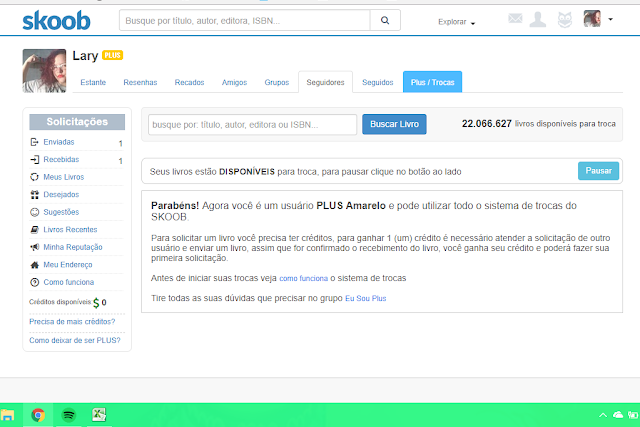Click the Recebidas inbox icon
The height and width of the screenshot is (427, 640).
35,160
